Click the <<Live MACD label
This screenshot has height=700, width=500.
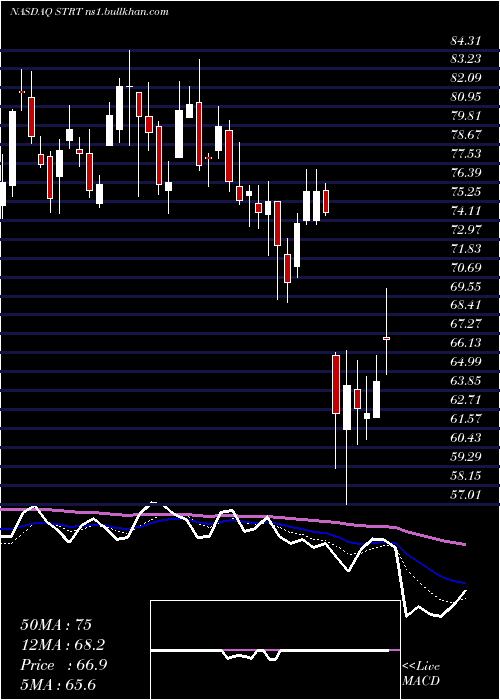click(x=421, y=674)
